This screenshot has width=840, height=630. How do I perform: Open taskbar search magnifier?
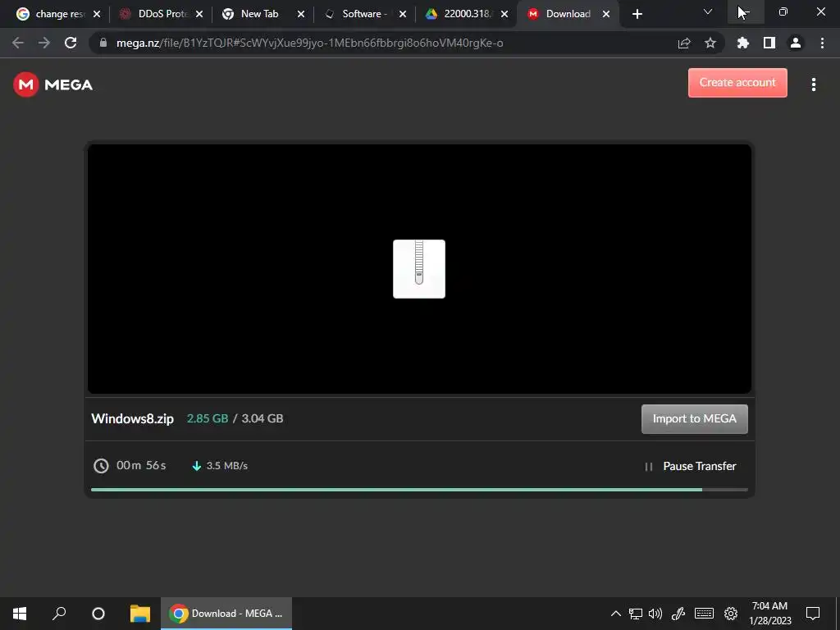(x=59, y=614)
